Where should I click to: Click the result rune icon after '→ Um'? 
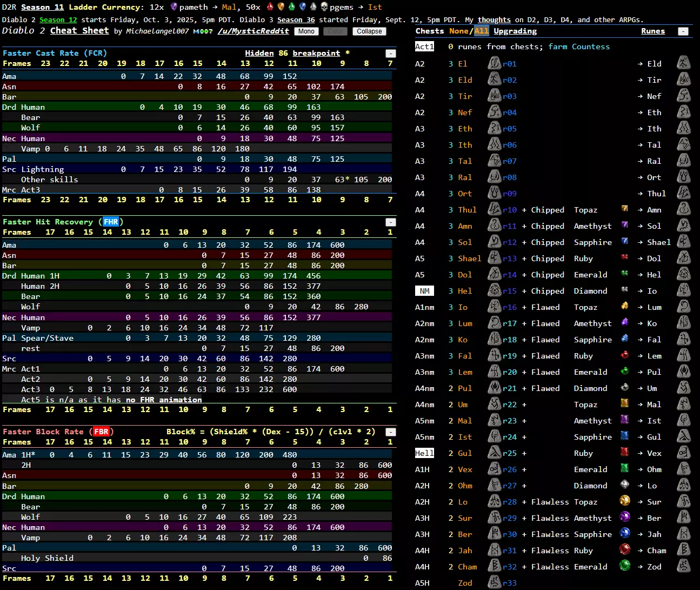point(684,388)
